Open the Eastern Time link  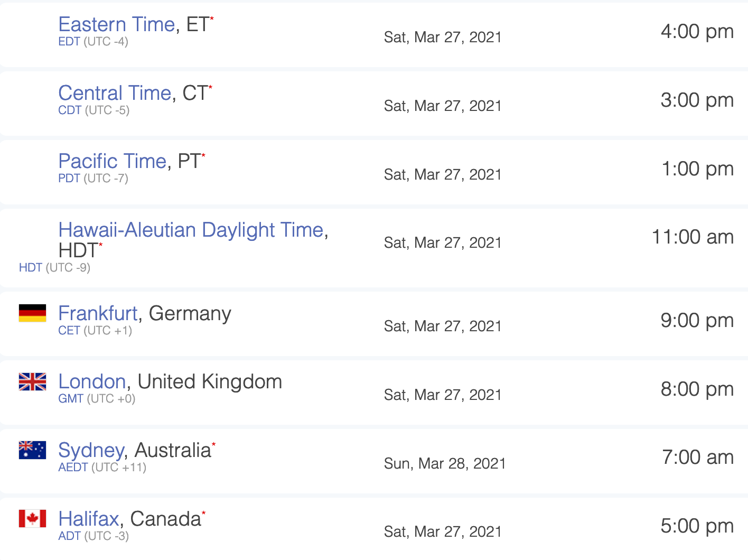coord(116,24)
